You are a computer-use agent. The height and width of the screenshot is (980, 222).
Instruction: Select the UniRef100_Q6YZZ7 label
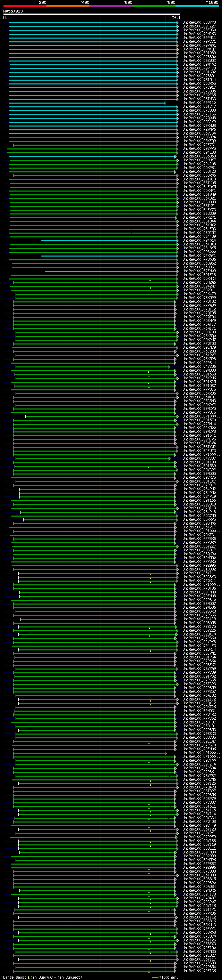tap(199, 546)
